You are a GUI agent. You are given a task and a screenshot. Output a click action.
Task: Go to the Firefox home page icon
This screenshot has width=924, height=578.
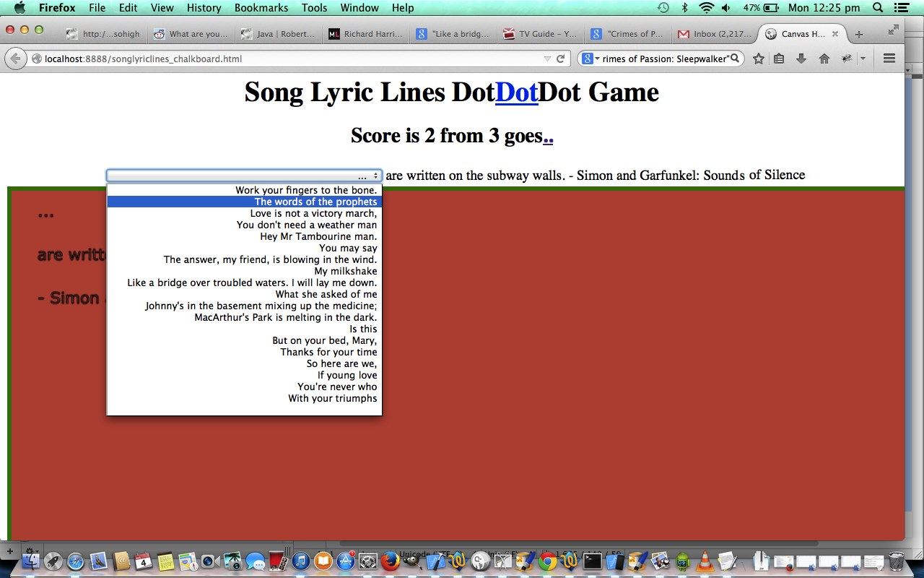[x=824, y=59]
